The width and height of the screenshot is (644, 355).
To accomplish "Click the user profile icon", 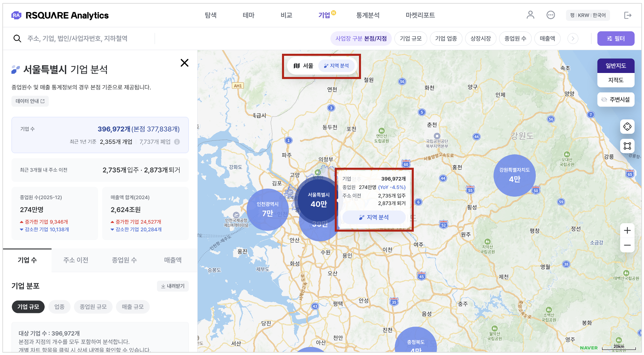I will (530, 15).
